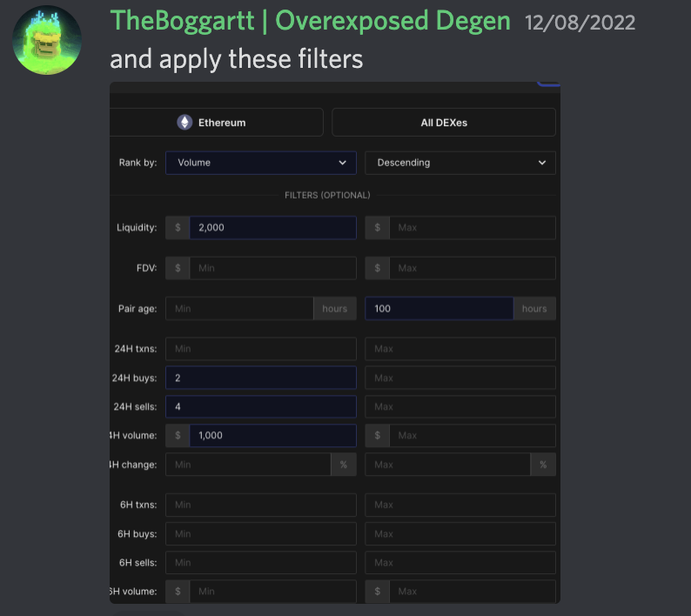Click the 24H txns Max field

point(460,349)
